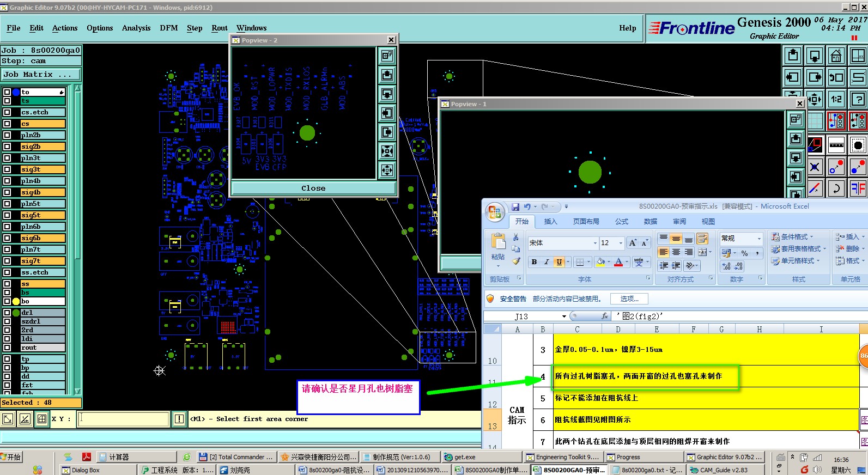Screen dimensions: 868x475
Task: Toggle checkbox for ss.etch layer
Action: [x=7, y=272]
